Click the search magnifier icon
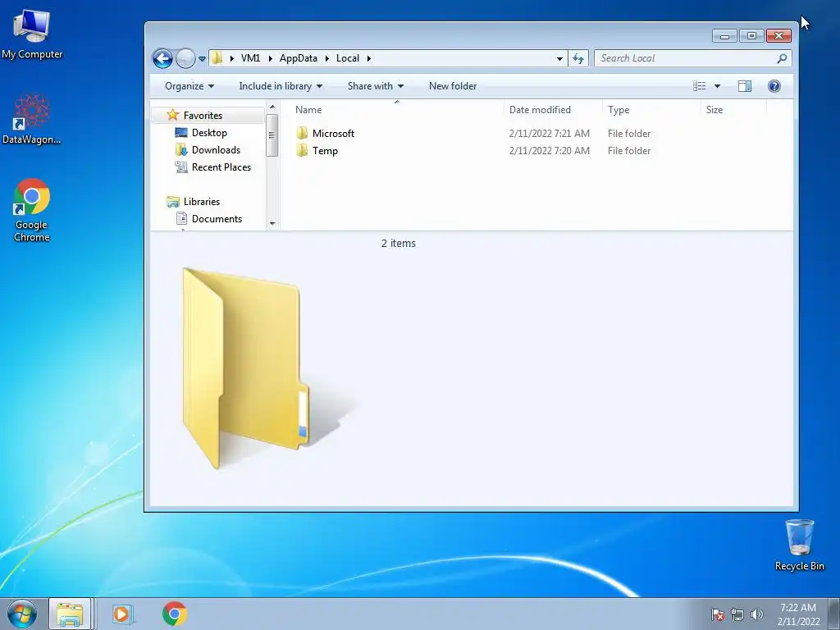Viewport: 840px width, 630px height. tap(782, 58)
